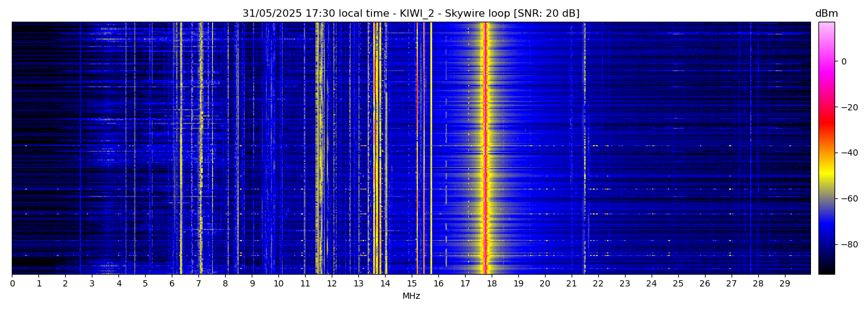
Task: Click the -60 colorbar tick label
Action: [x=847, y=198]
